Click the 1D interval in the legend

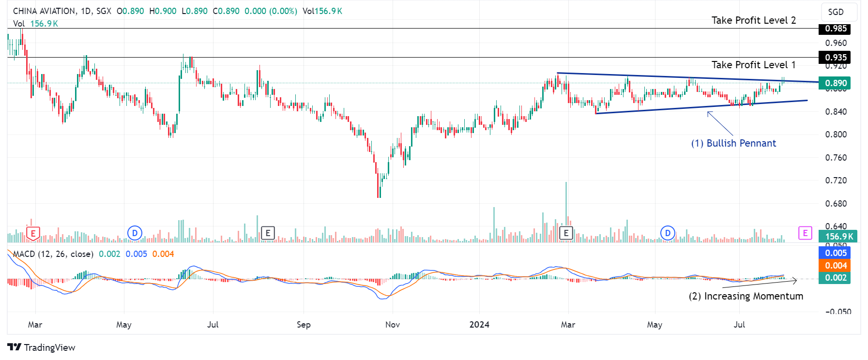(x=86, y=11)
